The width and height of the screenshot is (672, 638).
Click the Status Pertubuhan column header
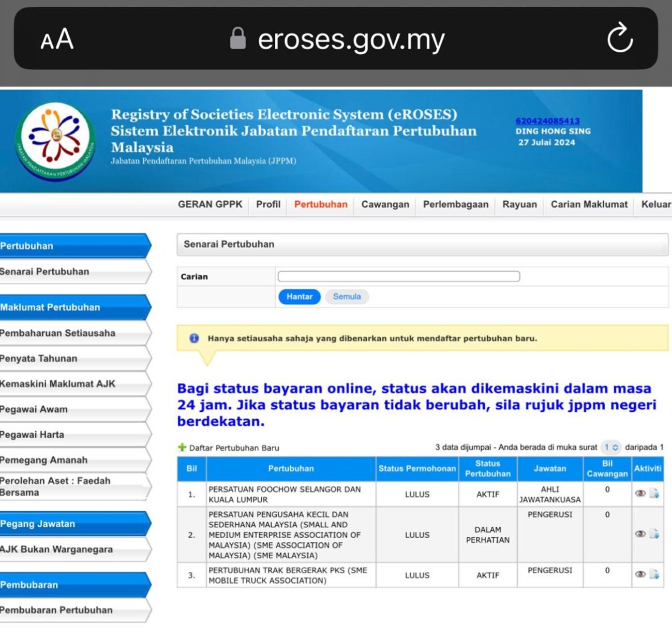487,468
